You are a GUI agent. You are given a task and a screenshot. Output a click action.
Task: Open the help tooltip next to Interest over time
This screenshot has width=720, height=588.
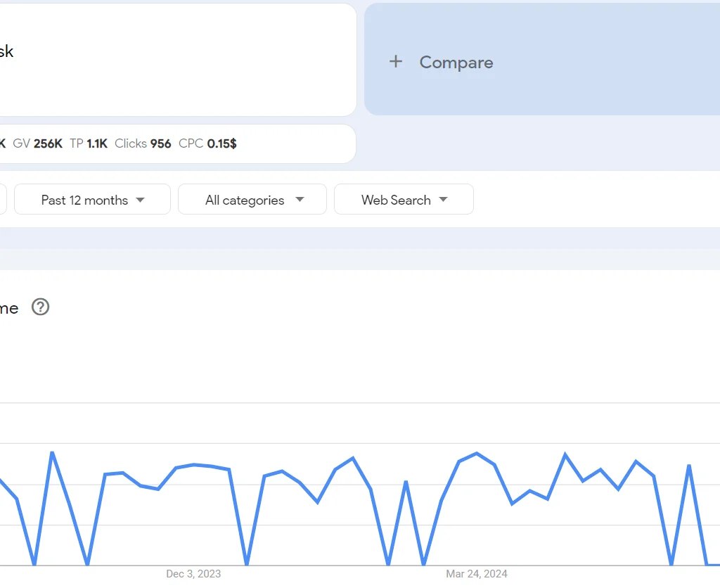click(40, 307)
